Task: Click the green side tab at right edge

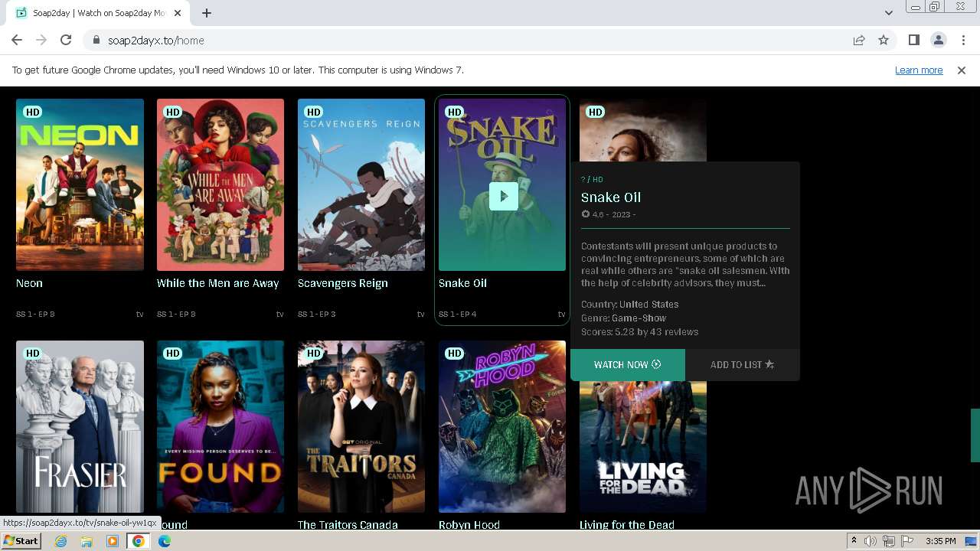Action: pos(975,435)
